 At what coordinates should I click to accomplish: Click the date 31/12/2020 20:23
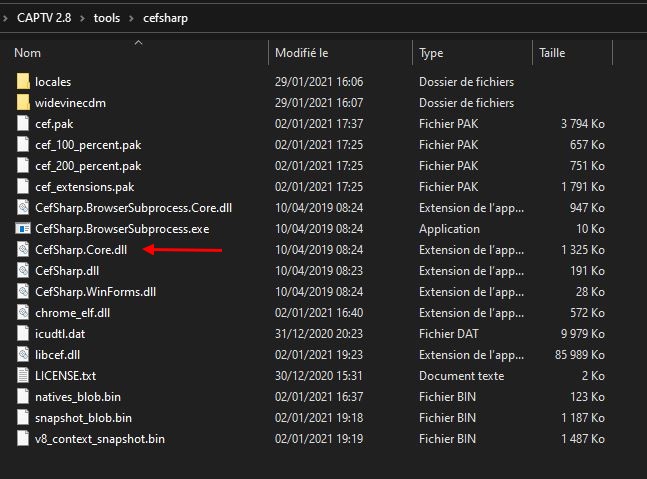(x=319, y=334)
